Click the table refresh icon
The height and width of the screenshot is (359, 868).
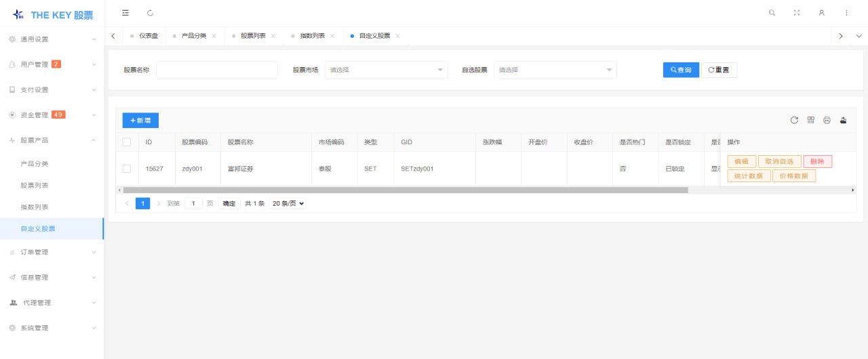click(x=794, y=121)
